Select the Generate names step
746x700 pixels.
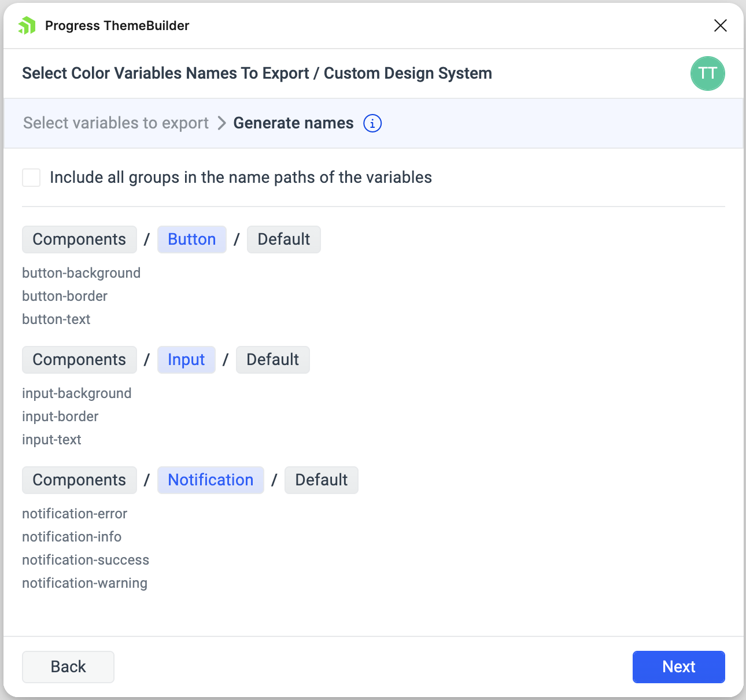(293, 123)
